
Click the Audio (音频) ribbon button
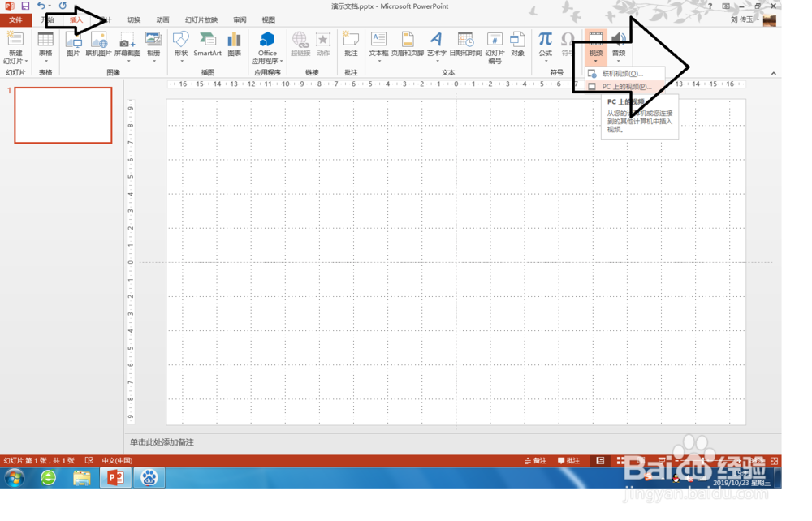(x=618, y=46)
